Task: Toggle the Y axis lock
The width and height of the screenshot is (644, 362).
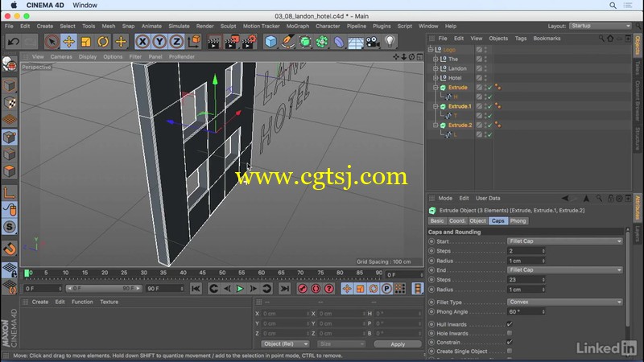Action: click(x=159, y=42)
